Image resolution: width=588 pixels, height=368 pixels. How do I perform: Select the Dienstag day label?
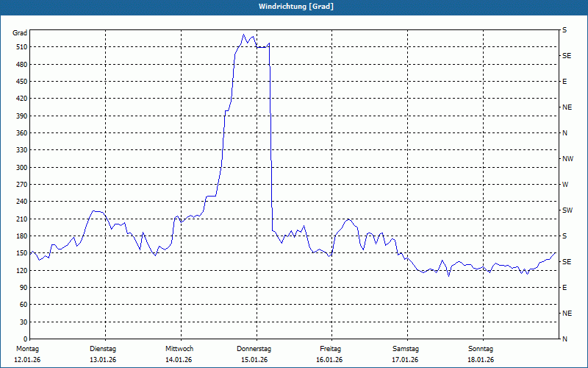(x=103, y=349)
